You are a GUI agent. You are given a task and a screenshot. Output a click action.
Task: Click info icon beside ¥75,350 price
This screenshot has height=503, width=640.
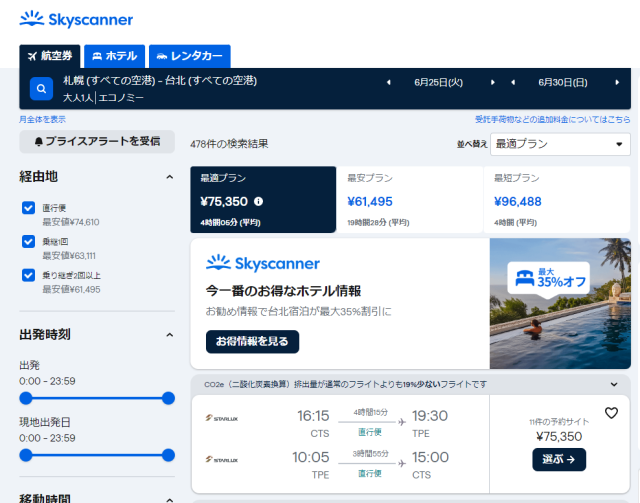(259, 201)
